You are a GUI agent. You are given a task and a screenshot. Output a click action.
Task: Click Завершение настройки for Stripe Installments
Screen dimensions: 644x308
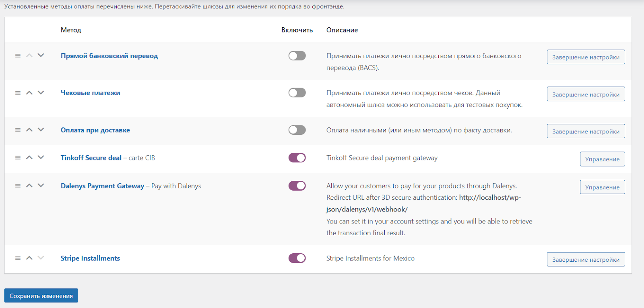[x=586, y=259]
